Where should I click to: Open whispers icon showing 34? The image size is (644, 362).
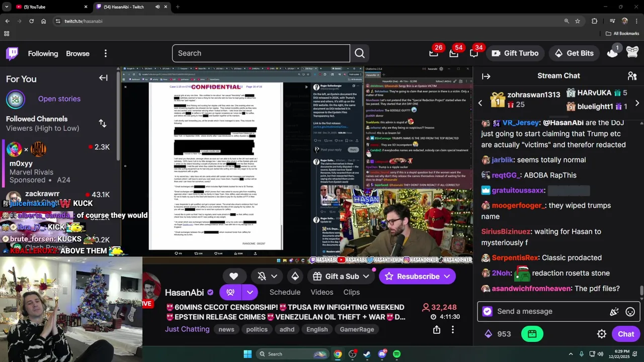[473, 53]
